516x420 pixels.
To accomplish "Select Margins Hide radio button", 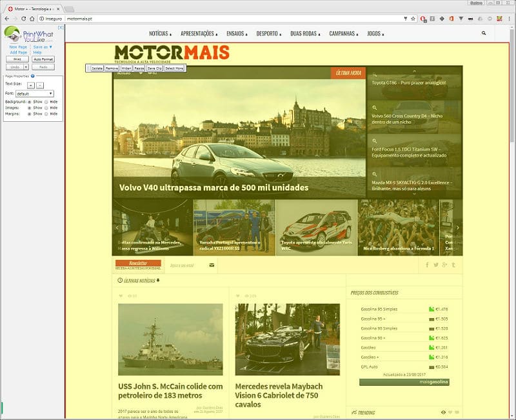I will point(46,114).
